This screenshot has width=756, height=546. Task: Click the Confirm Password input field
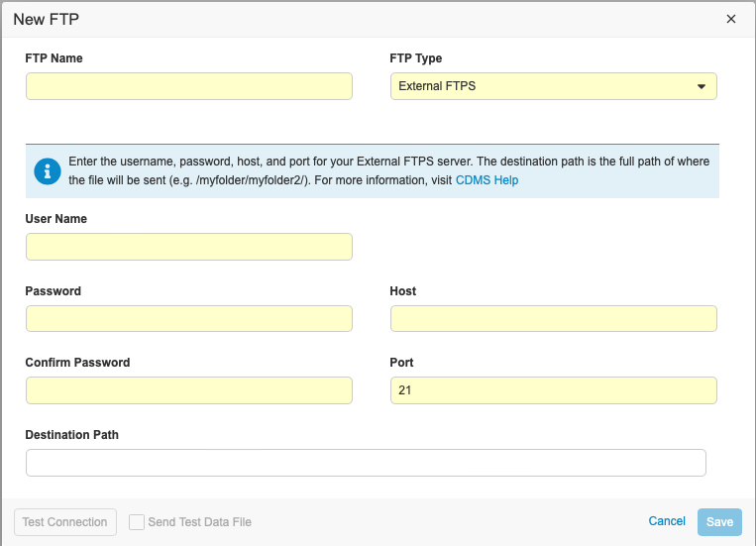click(189, 390)
